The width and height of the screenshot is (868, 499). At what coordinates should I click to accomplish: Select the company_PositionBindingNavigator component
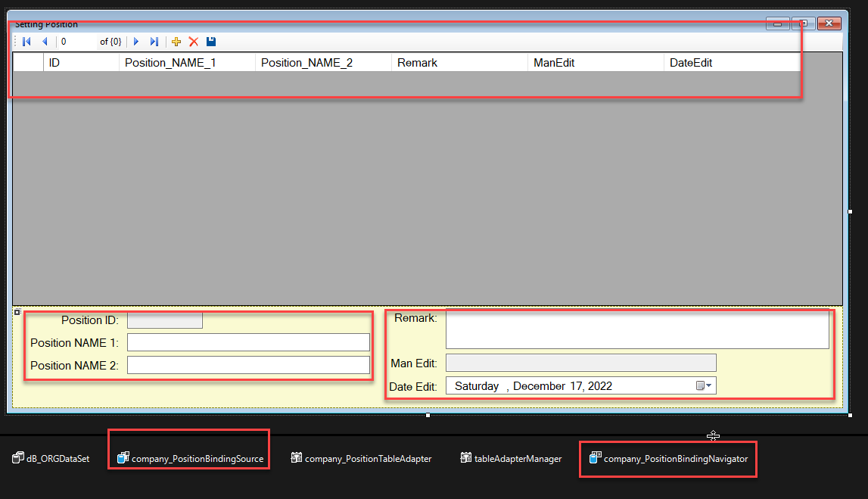click(x=669, y=458)
